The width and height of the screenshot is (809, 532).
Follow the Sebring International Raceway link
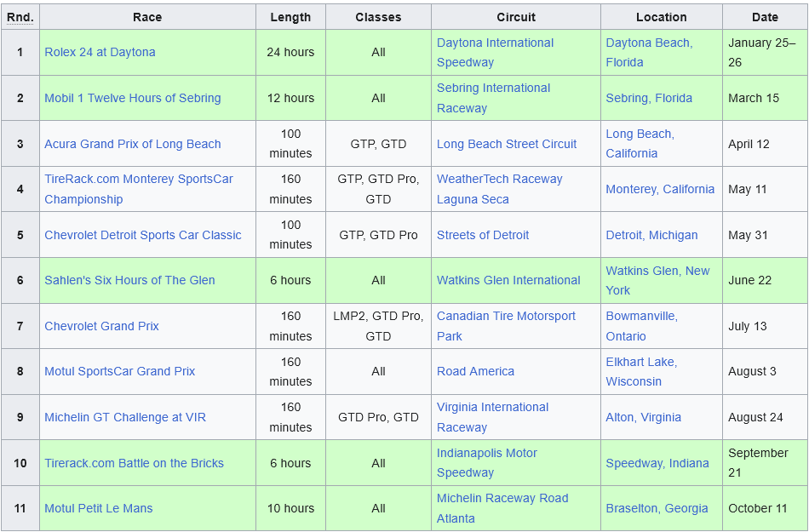point(494,98)
